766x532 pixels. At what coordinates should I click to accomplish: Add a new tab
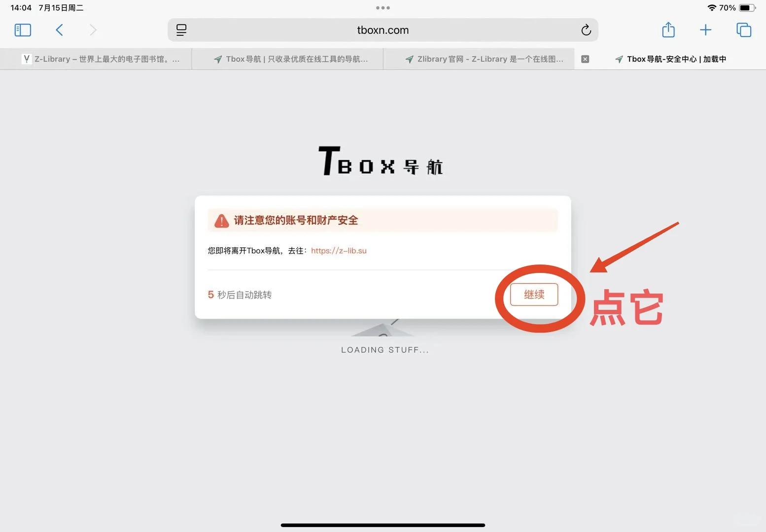[705, 30]
